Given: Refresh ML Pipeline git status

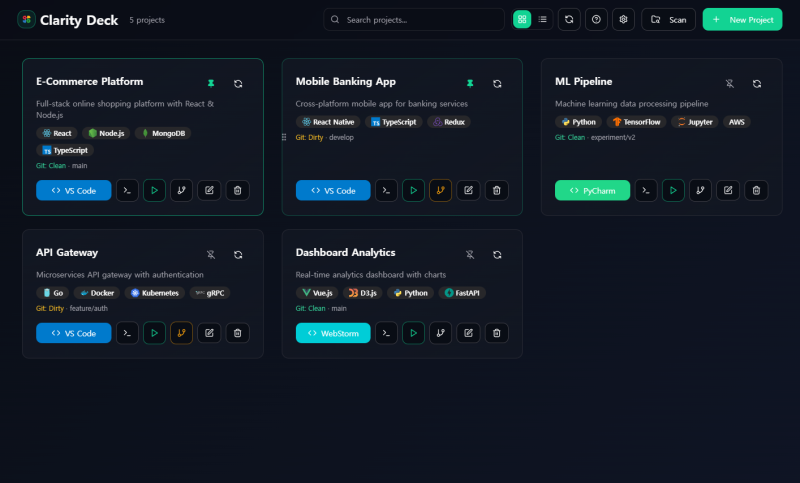Looking at the screenshot, I should click(x=757, y=84).
